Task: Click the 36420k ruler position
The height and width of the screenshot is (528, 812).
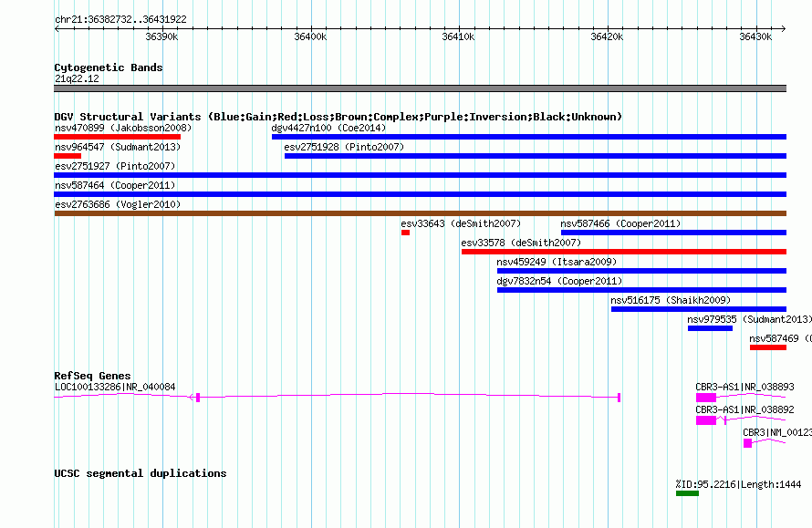Action: point(607,36)
